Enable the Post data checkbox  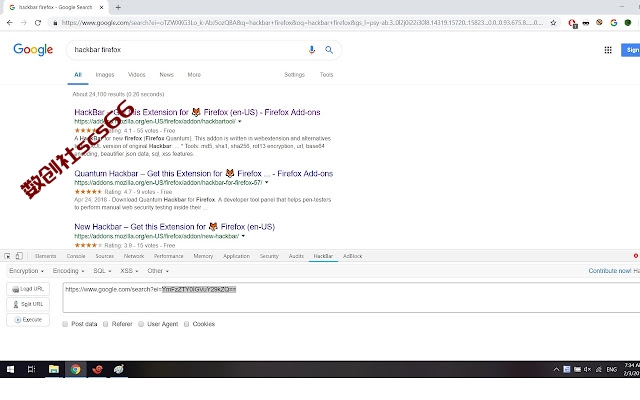click(x=65, y=324)
